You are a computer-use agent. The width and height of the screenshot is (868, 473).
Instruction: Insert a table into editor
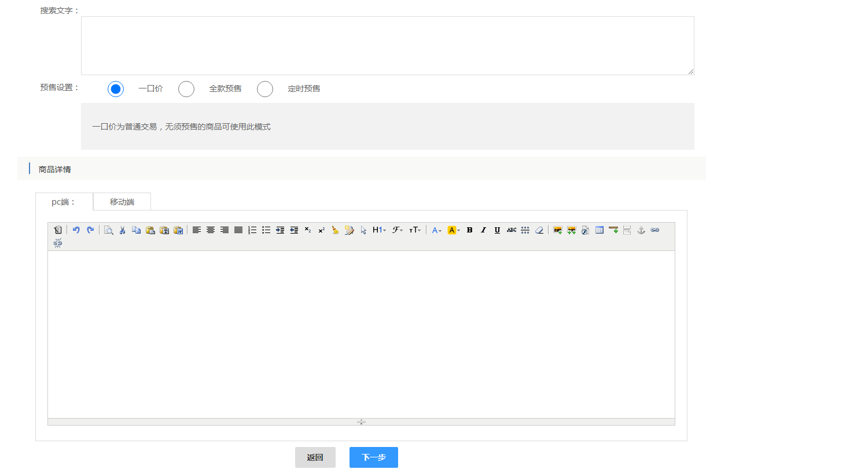click(x=599, y=230)
